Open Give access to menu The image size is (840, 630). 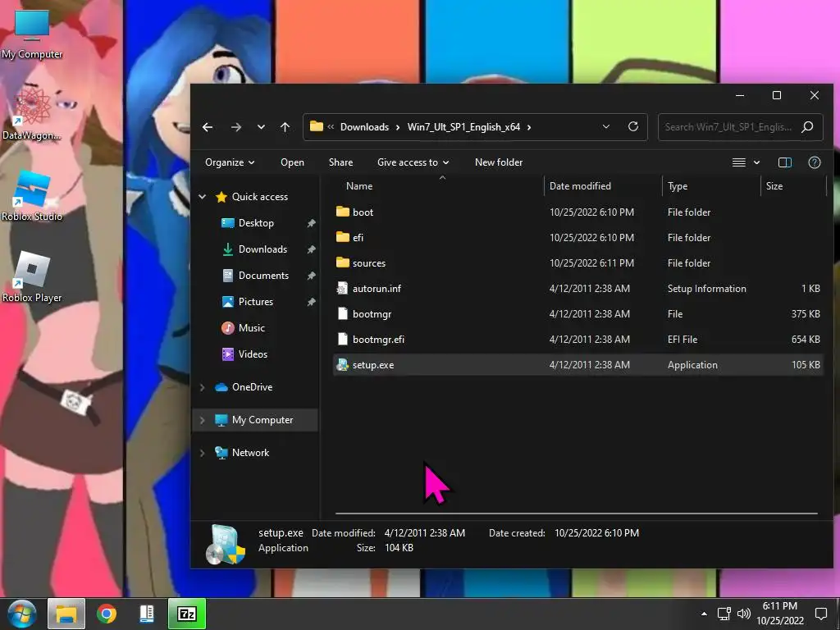pos(413,162)
